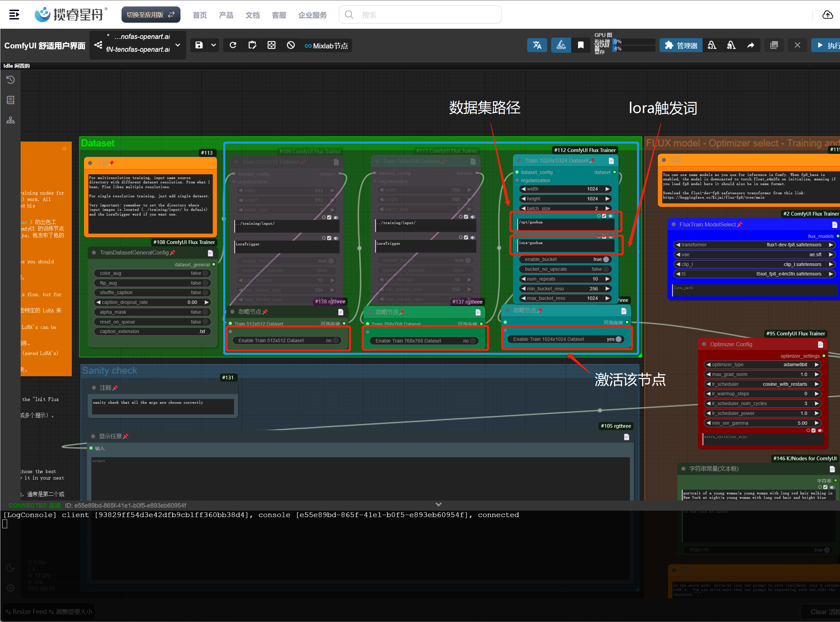This screenshot has width=840, height=622.
Task: Toggle flip_aug switch
Action: (152, 283)
